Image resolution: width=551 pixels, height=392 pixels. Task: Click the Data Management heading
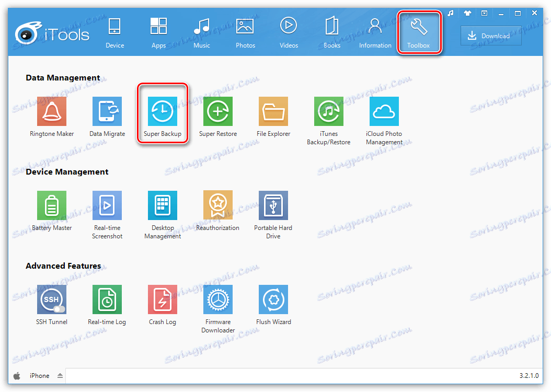point(63,78)
